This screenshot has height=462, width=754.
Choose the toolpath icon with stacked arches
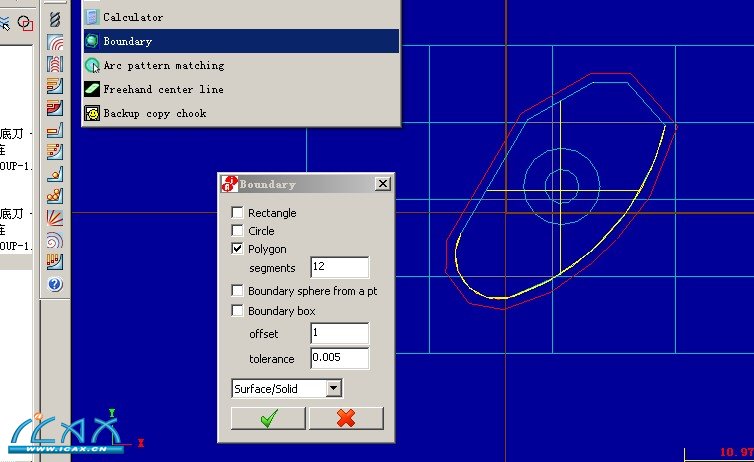(x=55, y=64)
